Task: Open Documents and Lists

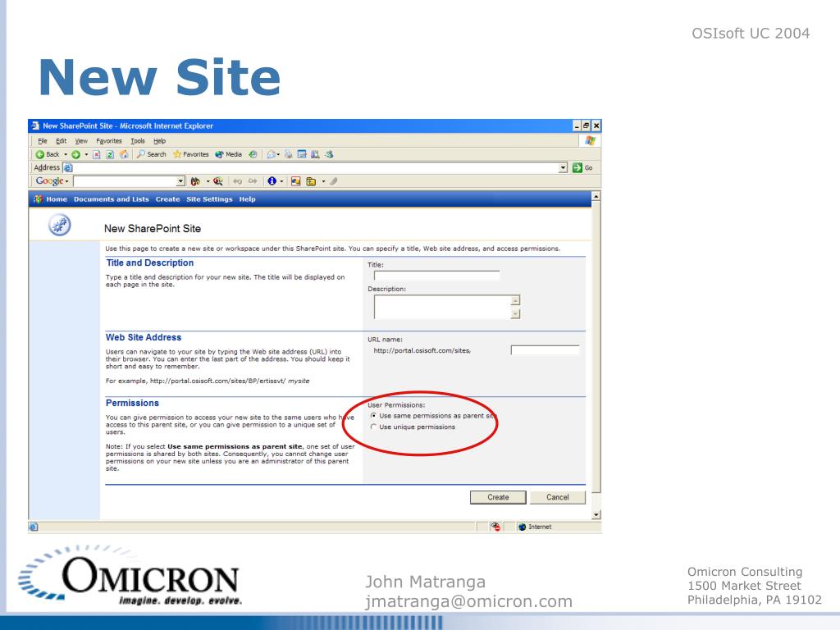Action: point(112,199)
